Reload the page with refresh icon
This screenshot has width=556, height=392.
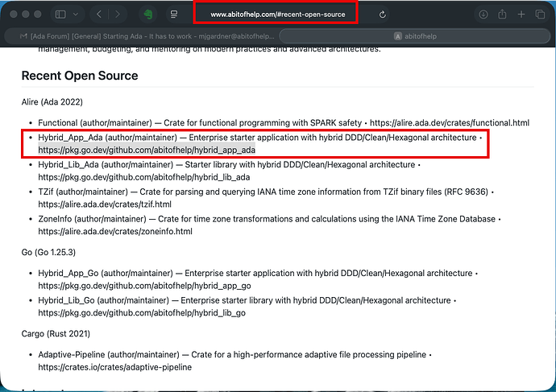tap(382, 14)
